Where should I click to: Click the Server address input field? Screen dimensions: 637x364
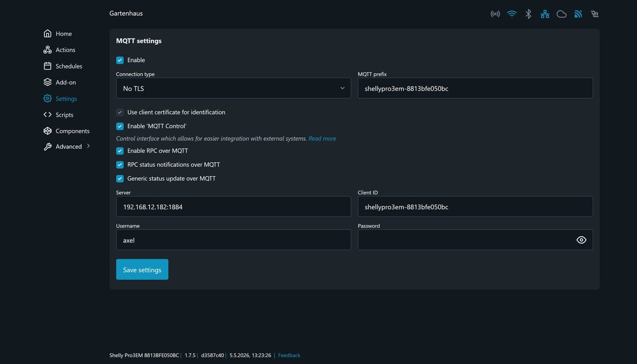234,206
